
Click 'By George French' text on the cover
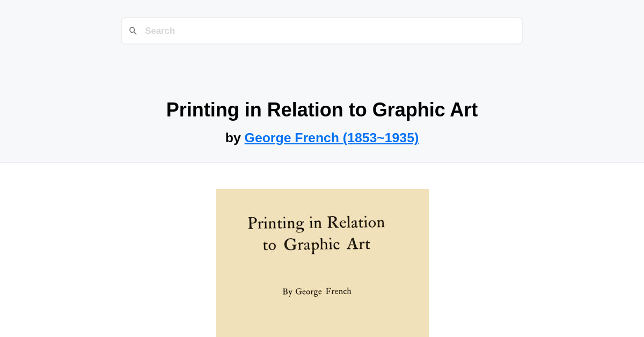[317, 291]
